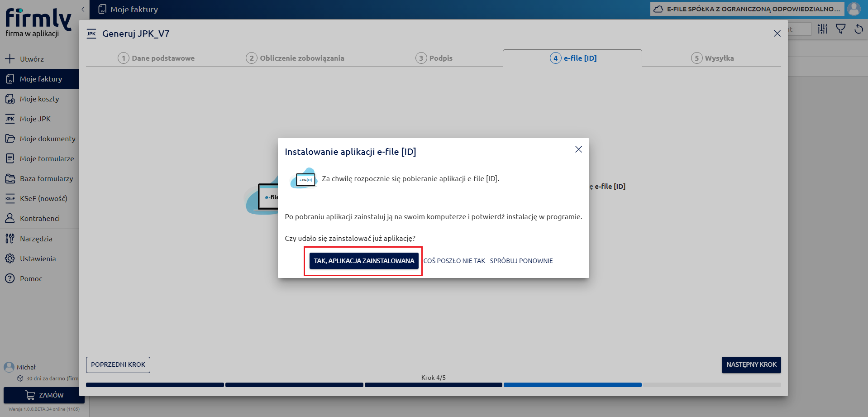This screenshot has width=868, height=417.
Task: Click the search field behind the dialog
Action: pos(800,29)
